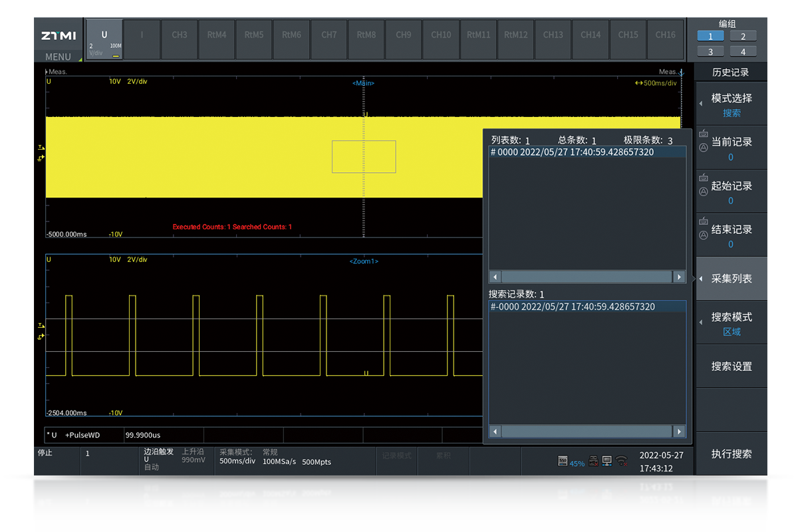Image resolution: width=798 pixels, height=532 pixels.
Task: Click the upper list horizontal scrollbar track
Action: pyautogui.click(x=587, y=277)
